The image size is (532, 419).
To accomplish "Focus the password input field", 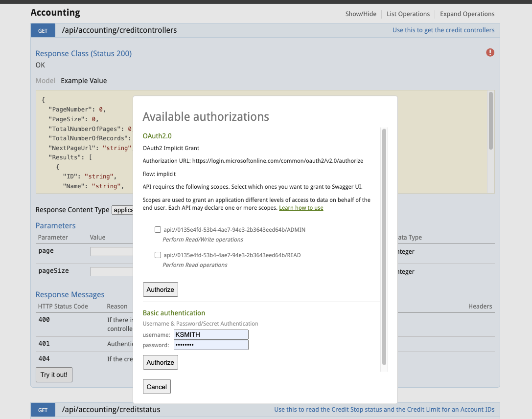I will click(x=211, y=345).
